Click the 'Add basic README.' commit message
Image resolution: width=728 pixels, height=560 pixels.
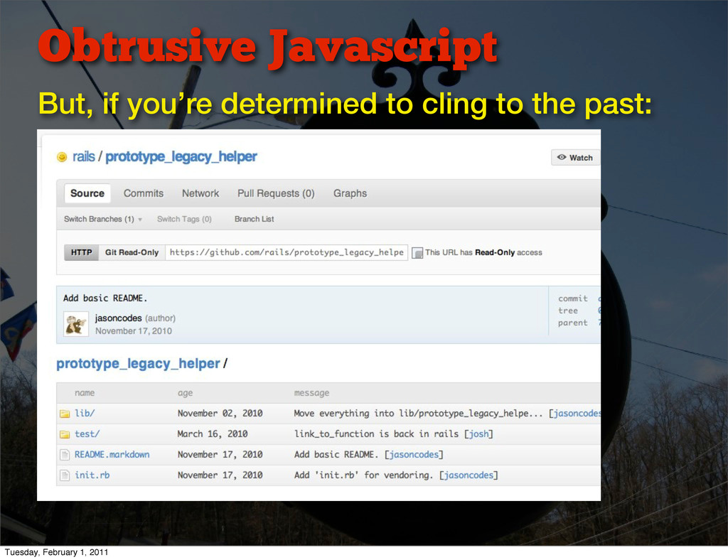click(105, 298)
